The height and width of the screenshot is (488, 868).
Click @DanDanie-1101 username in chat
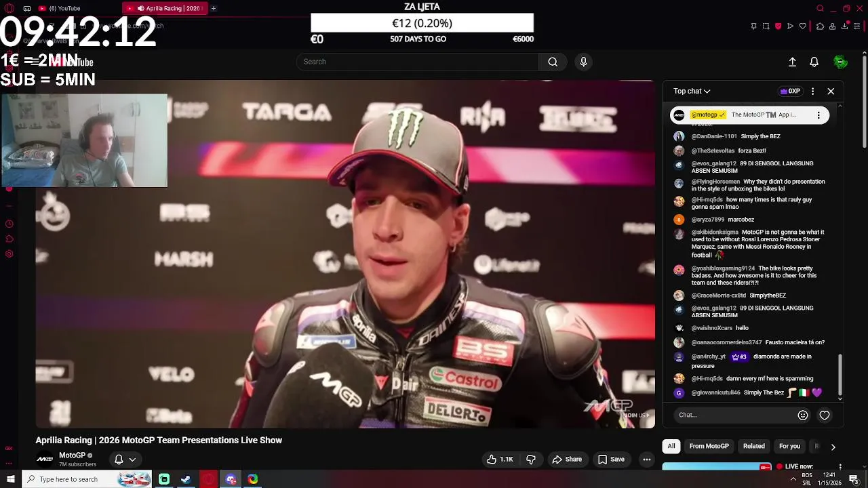coord(714,136)
